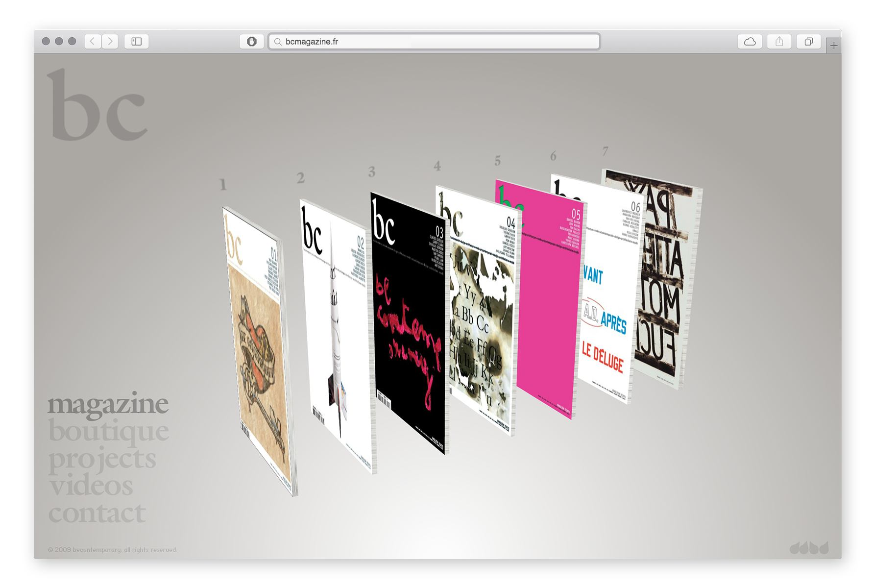Screen dimensions: 873x588
Task: Open the iCloud tabs cloud icon
Action: [750, 42]
